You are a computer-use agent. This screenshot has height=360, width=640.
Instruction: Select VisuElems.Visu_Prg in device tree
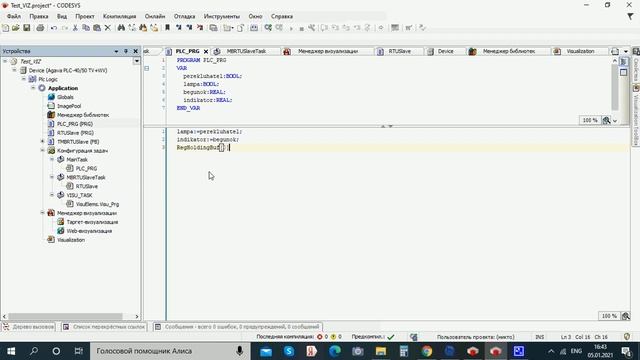coord(97,204)
